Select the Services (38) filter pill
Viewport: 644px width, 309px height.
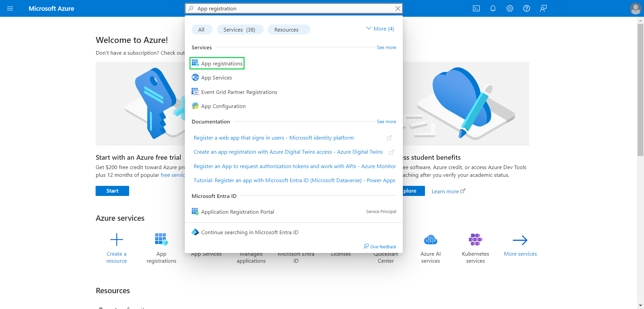click(x=239, y=30)
